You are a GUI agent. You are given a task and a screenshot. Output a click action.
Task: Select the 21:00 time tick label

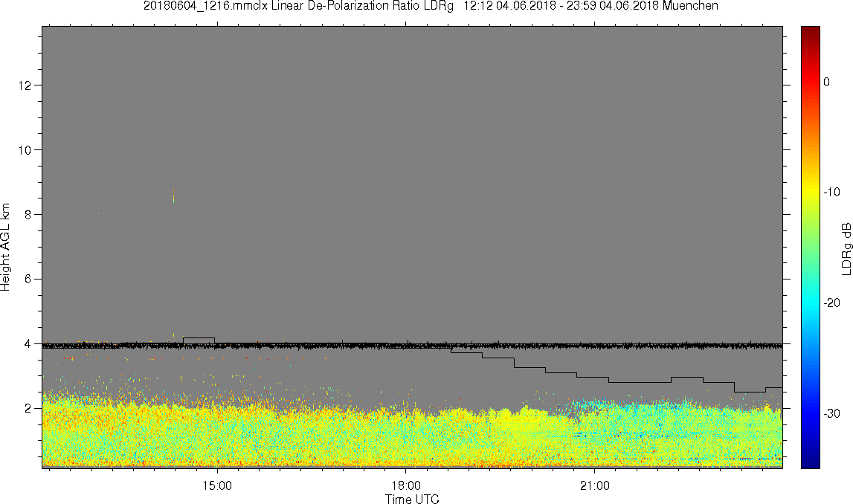coord(595,485)
